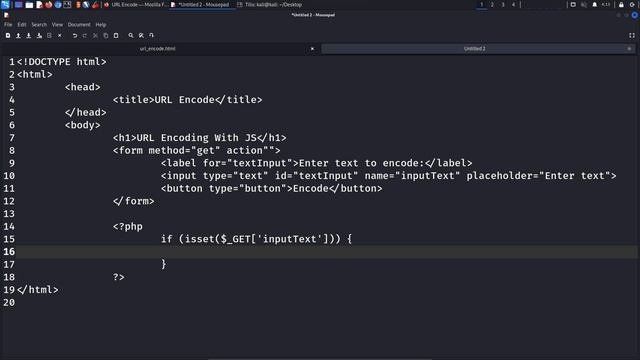Click the Open file toolbar icon

click(18, 36)
